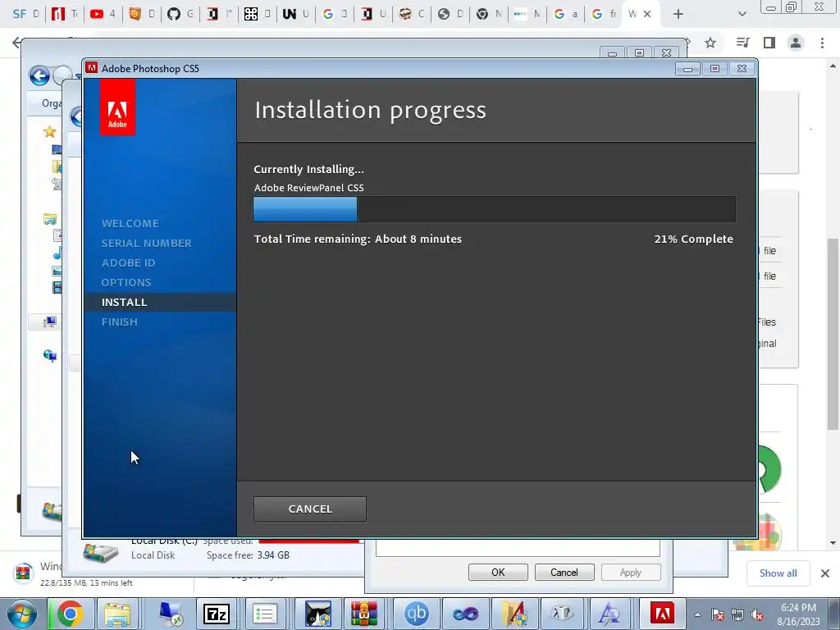
Task: Click the Apply button in the properties dialog
Action: pos(631,572)
